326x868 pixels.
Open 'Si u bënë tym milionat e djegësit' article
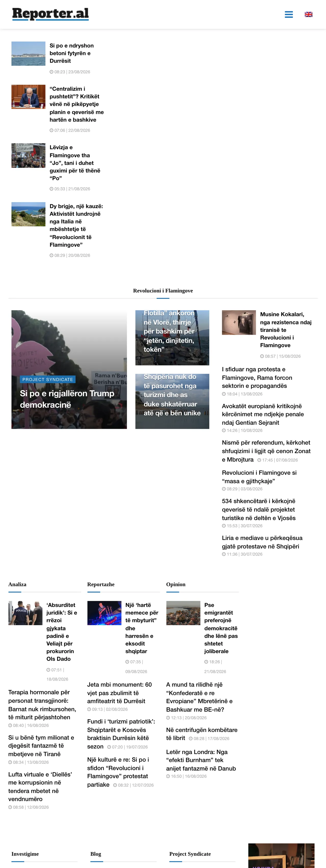[41, 745]
